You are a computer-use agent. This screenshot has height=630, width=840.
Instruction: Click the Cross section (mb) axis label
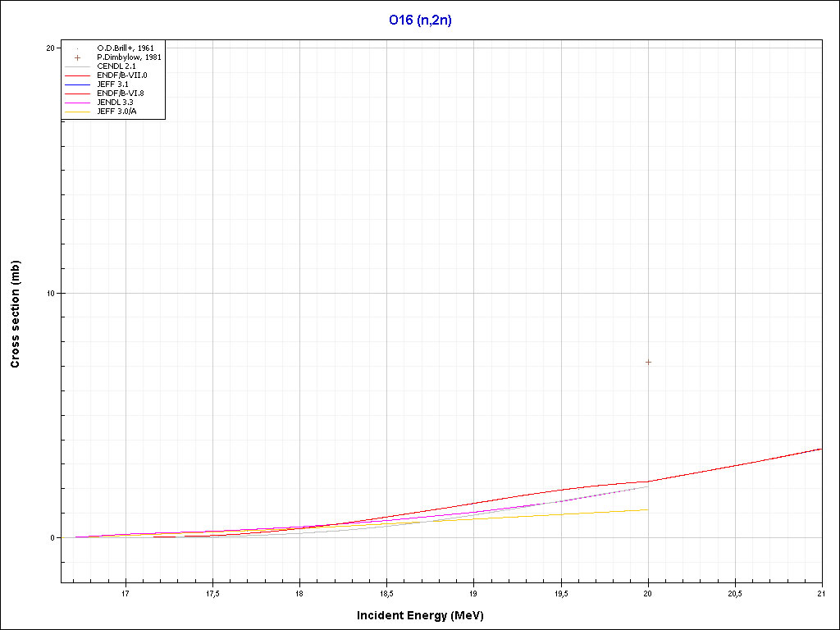(15, 314)
